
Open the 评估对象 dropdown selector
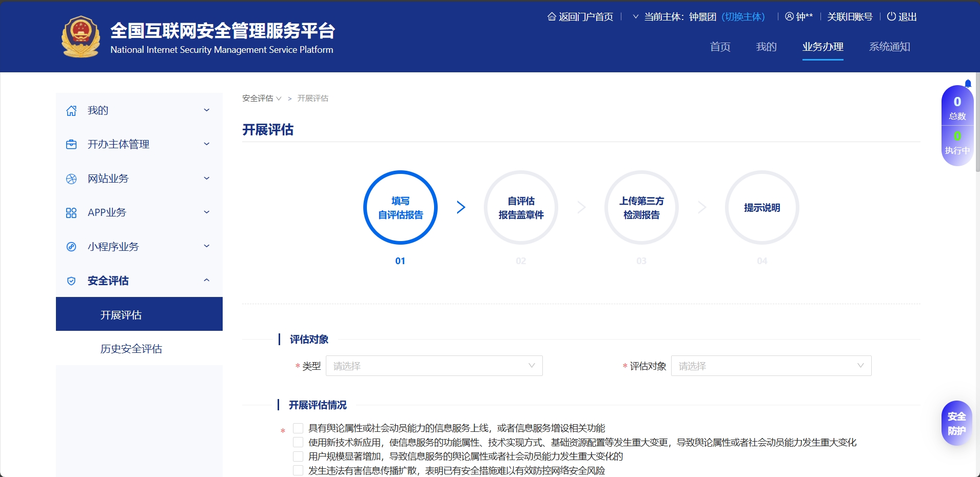coord(771,366)
